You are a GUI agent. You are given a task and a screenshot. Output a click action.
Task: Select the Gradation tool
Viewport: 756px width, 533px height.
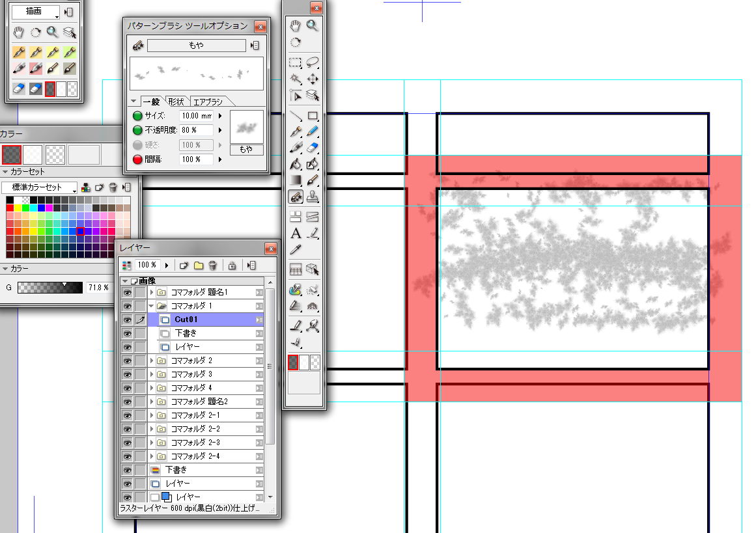[295, 181]
